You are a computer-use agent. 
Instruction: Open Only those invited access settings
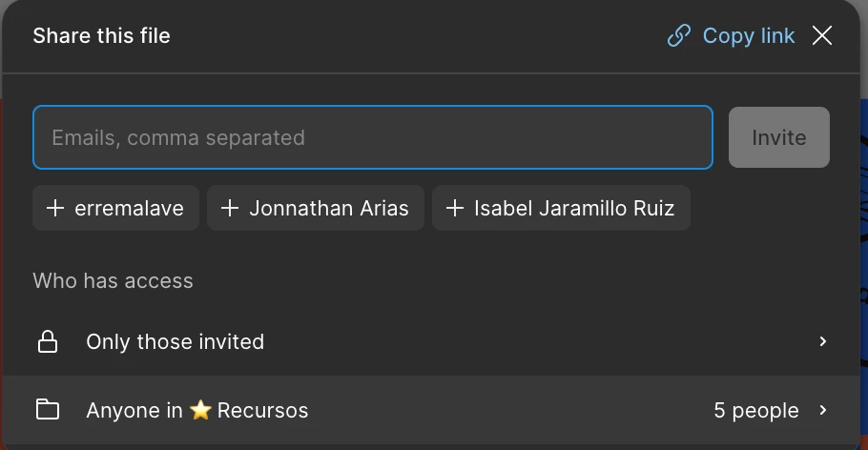(431, 341)
